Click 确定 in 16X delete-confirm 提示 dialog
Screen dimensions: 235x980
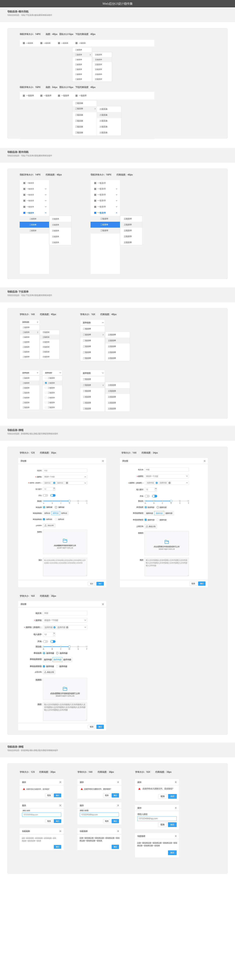(172, 796)
